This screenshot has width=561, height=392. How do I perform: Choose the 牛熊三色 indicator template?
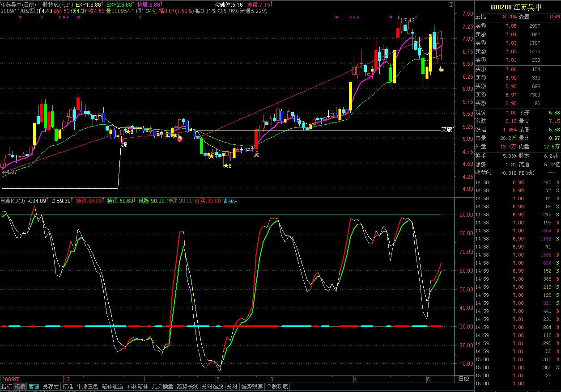(87, 387)
